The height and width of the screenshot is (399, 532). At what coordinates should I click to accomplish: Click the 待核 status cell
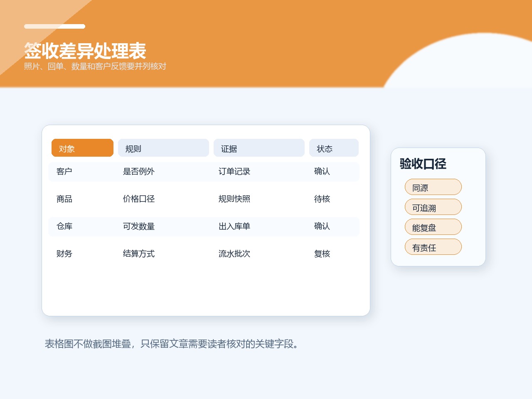coord(322,199)
